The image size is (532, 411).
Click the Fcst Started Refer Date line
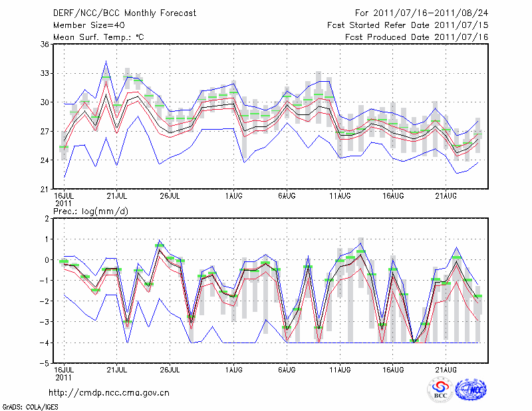[x=408, y=25]
